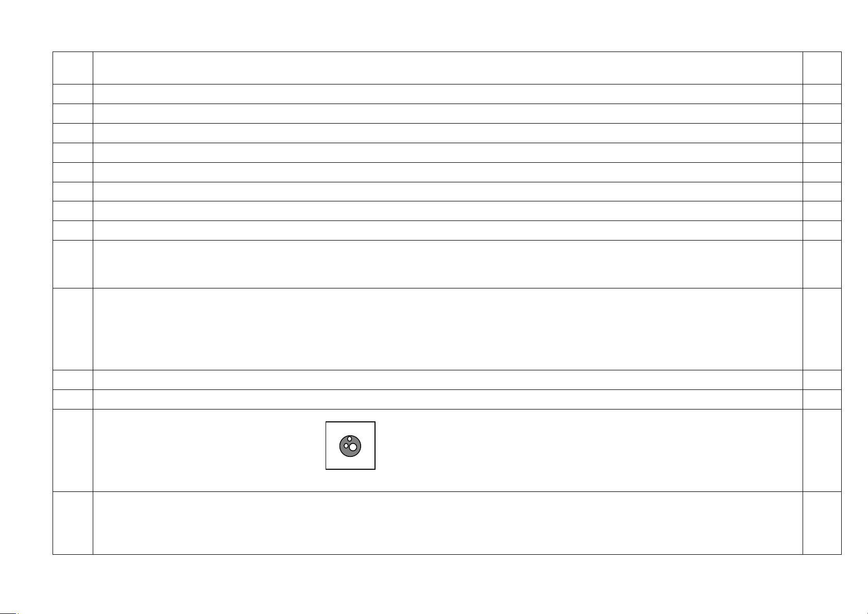The height and width of the screenshot is (614, 868).
Task: Click the right cell in the sixth row below header
Action: point(822,192)
